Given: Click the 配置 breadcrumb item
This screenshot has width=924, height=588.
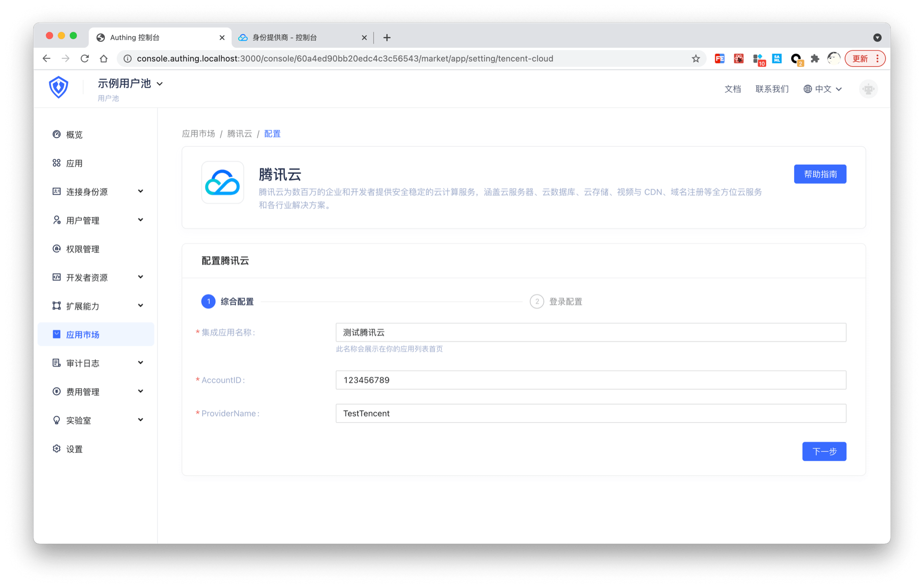Looking at the screenshot, I should coord(272,133).
